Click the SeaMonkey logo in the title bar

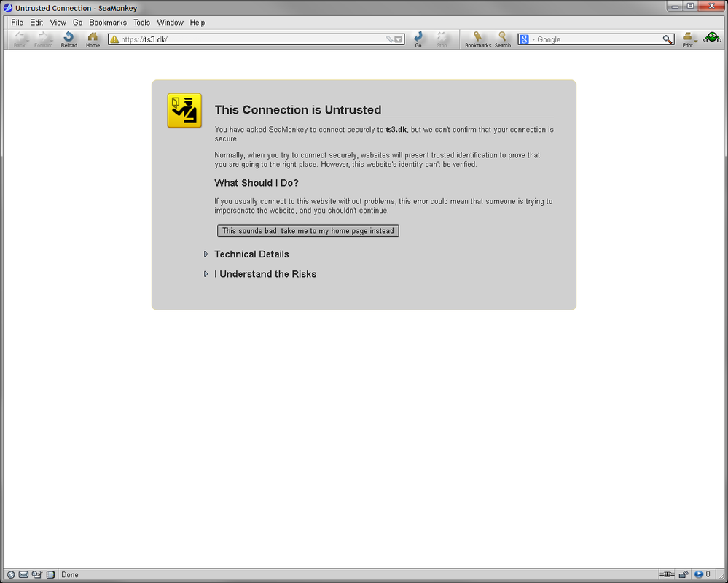[8, 8]
